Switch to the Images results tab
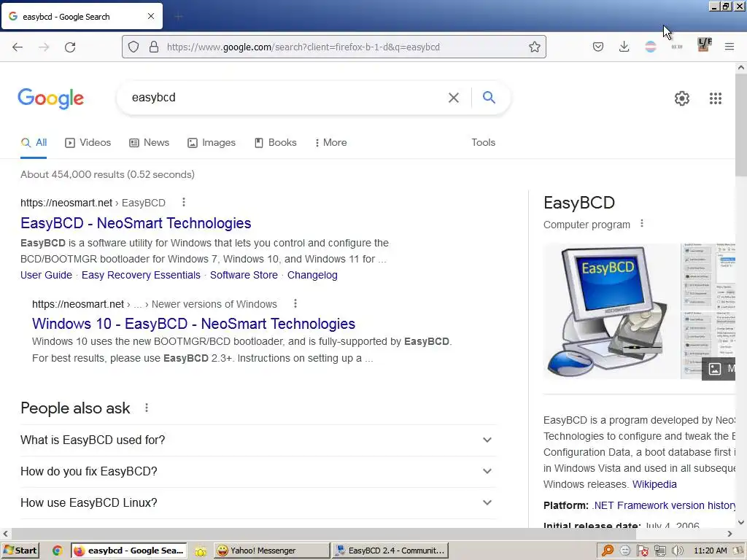This screenshot has width=747, height=560. pyautogui.click(x=212, y=142)
